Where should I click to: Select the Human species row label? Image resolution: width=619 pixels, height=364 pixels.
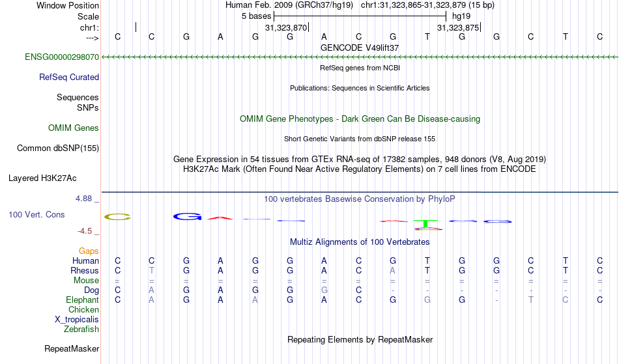(85, 260)
